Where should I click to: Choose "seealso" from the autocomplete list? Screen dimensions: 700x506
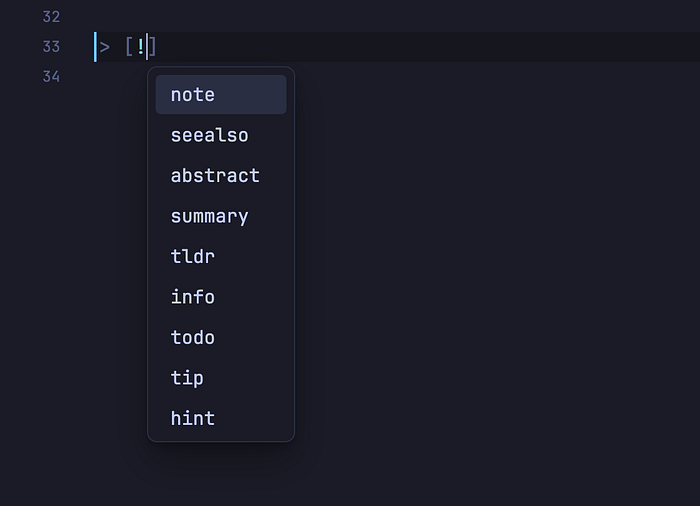click(x=221, y=135)
